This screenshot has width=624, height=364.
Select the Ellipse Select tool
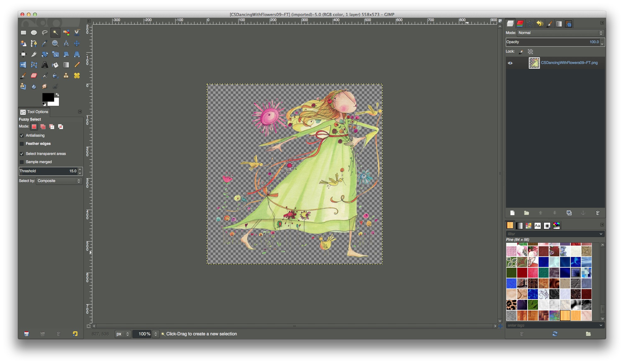(34, 32)
